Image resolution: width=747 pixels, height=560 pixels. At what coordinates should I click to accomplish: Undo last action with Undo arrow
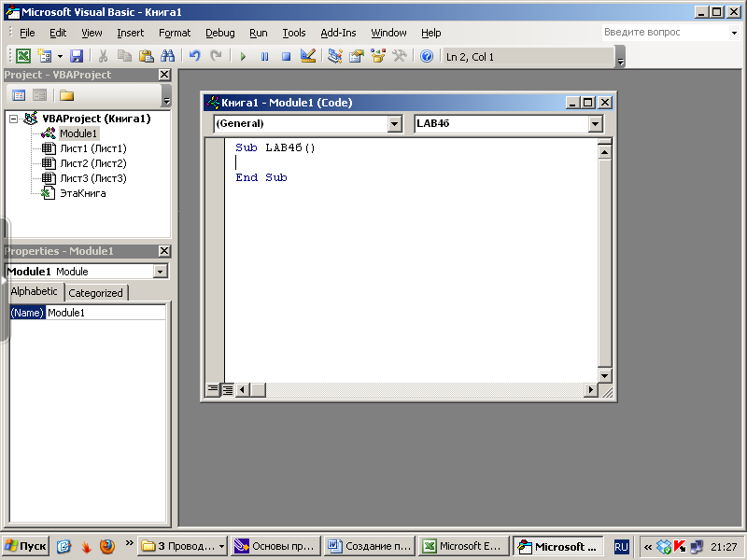194,56
